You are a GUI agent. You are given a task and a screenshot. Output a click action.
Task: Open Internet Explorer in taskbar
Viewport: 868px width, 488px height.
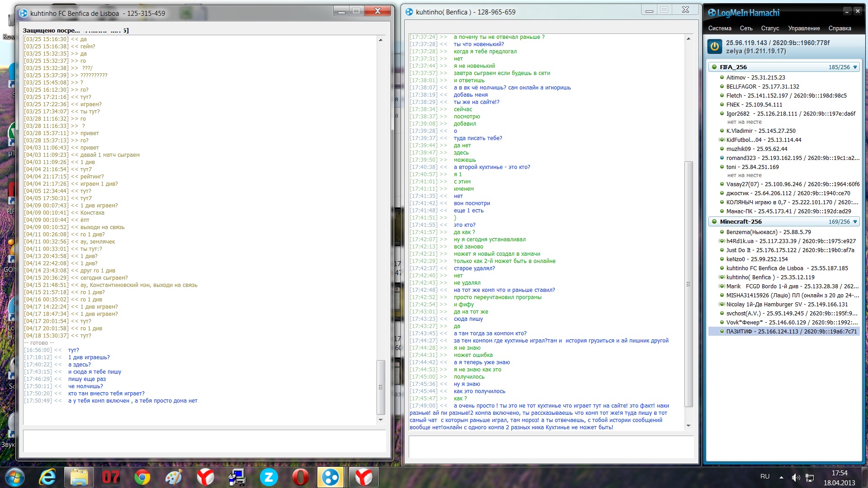click(47, 477)
